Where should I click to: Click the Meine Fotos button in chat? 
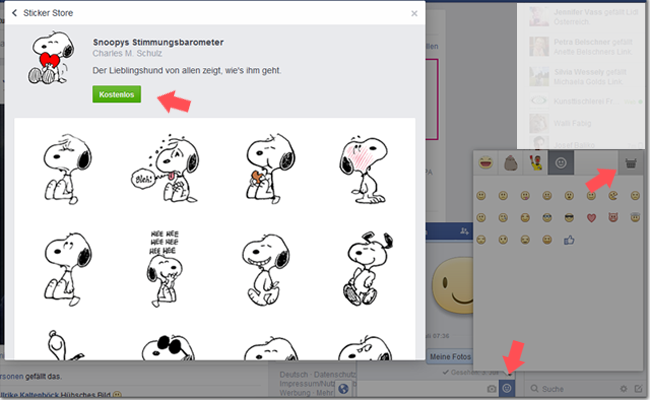450,356
